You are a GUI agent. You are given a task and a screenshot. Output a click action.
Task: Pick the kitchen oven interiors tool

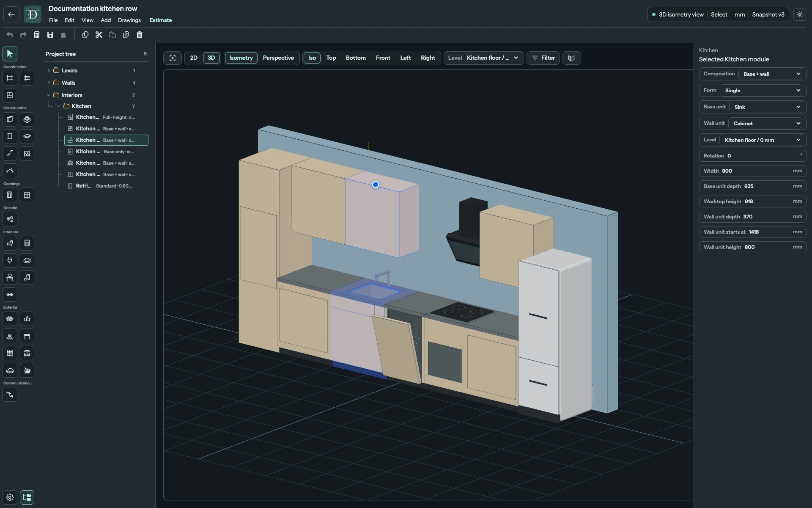(x=27, y=243)
